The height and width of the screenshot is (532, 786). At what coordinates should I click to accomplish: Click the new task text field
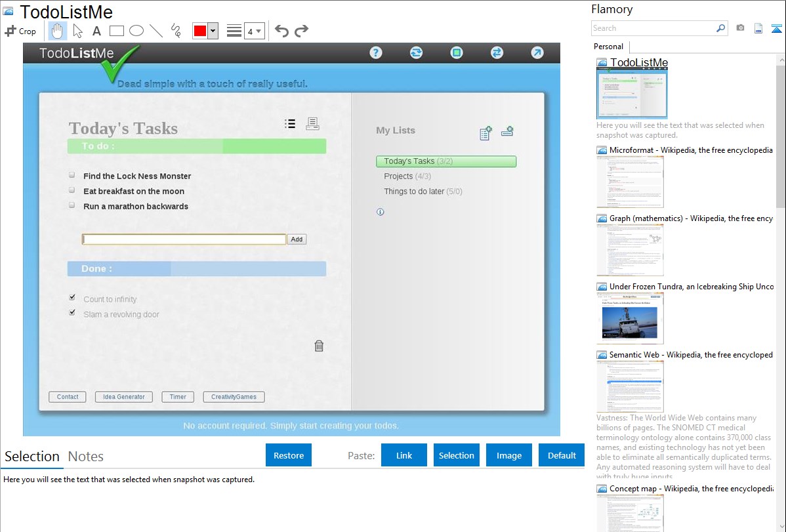[184, 239]
